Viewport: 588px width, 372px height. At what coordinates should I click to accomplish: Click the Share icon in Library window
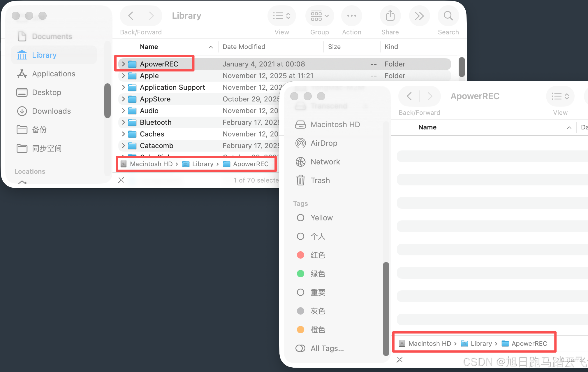tap(390, 16)
